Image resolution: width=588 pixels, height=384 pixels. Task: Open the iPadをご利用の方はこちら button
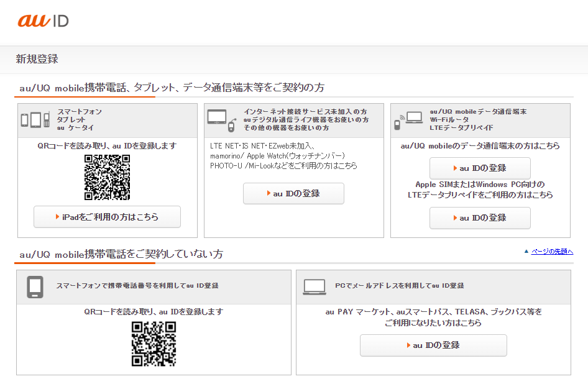[x=108, y=217]
